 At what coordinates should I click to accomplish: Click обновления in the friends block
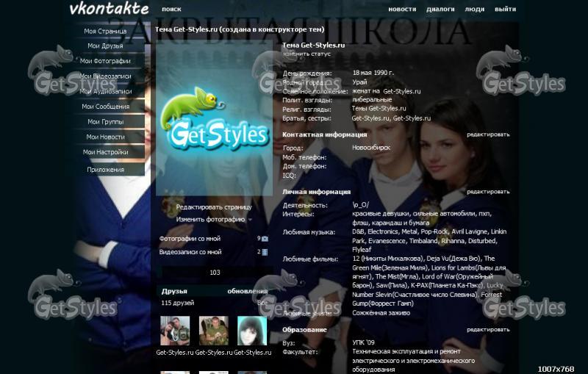[248, 291]
